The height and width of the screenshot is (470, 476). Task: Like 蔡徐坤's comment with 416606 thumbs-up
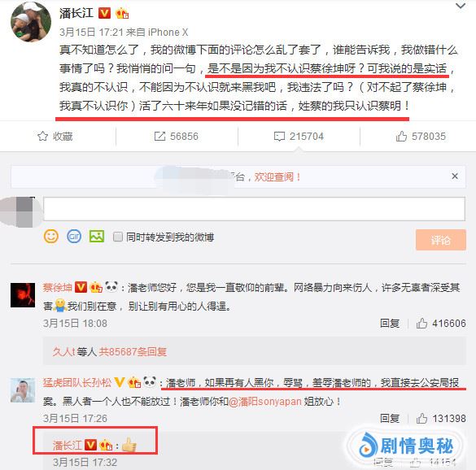(x=441, y=324)
